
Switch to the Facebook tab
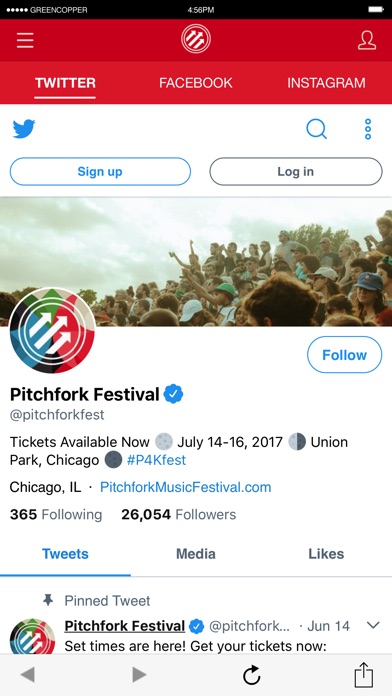pos(196,83)
